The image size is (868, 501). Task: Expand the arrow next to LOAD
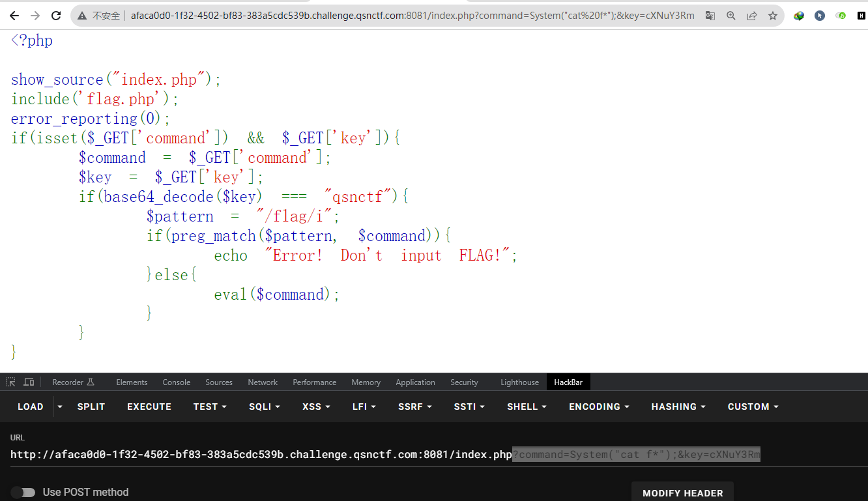(x=60, y=407)
